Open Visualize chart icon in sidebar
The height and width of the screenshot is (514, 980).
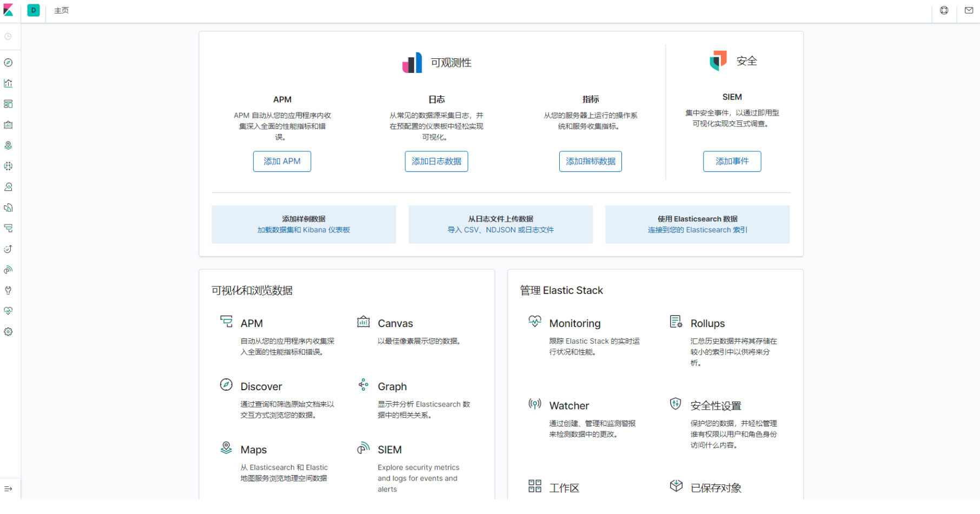point(8,83)
